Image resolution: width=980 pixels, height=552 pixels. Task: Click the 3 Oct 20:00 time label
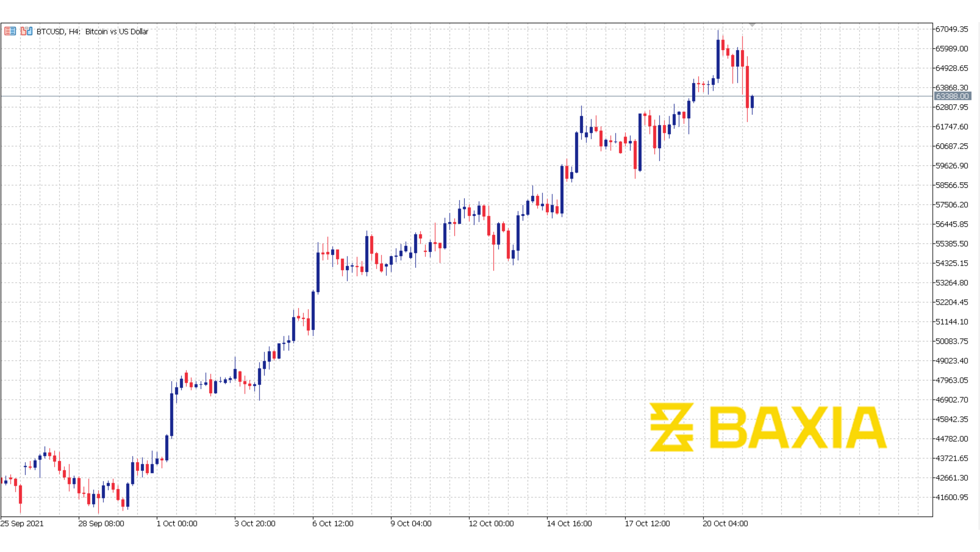coord(255,524)
